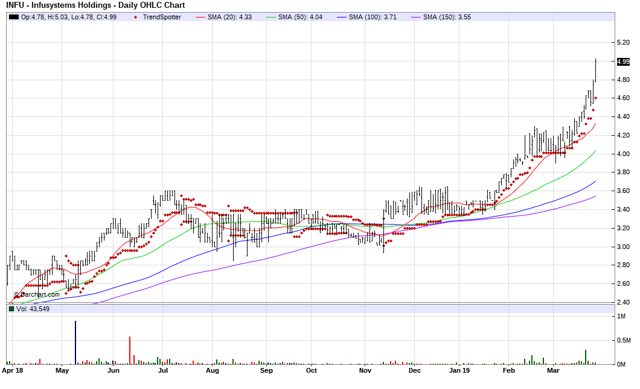Click the 4.40 price axis label
640x389 pixels.
[623, 117]
